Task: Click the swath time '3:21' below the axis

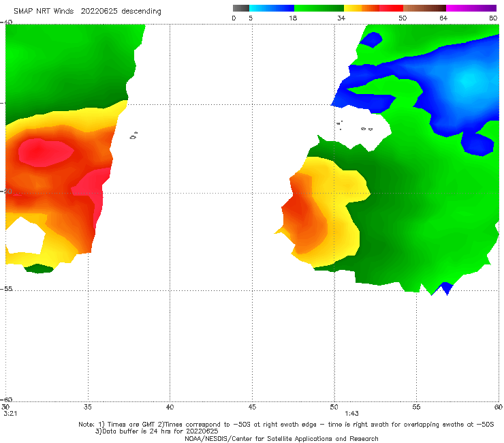Action: (x=10, y=414)
